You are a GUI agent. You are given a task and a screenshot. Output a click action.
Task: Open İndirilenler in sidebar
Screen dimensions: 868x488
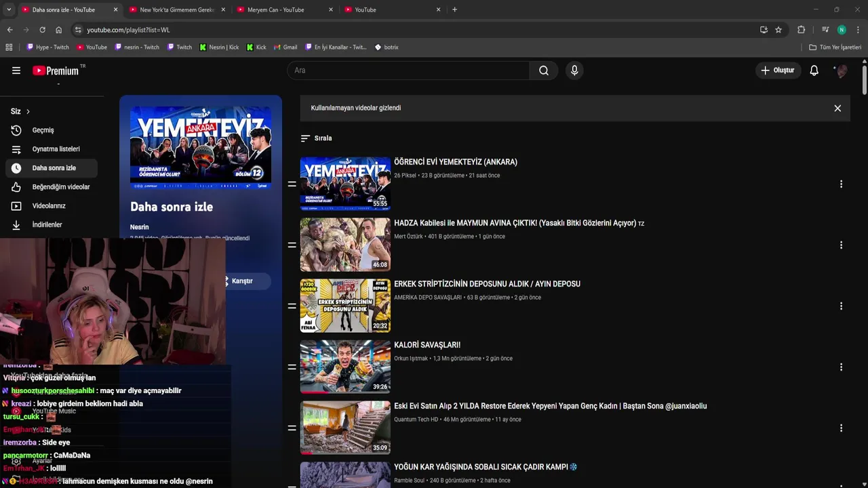[52, 225]
